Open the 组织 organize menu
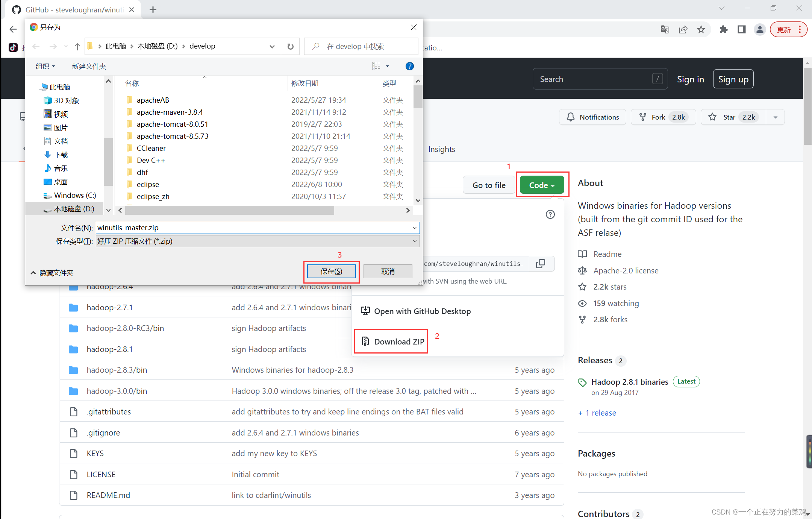812x519 pixels. point(45,66)
